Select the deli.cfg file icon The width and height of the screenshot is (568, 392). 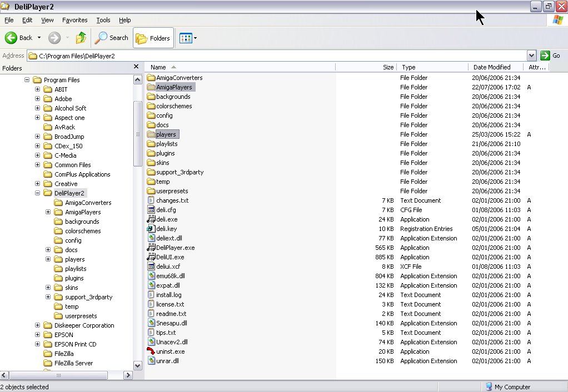pos(151,210)
